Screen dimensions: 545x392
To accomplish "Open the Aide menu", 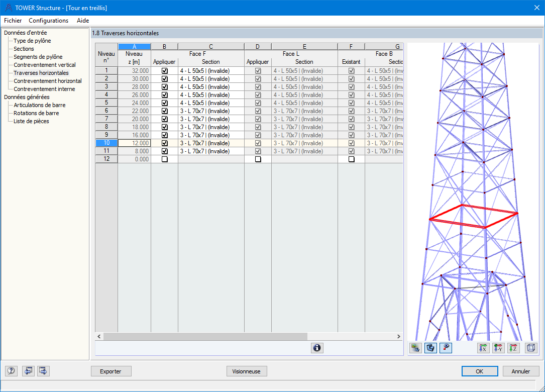I will tap(83, 21).
